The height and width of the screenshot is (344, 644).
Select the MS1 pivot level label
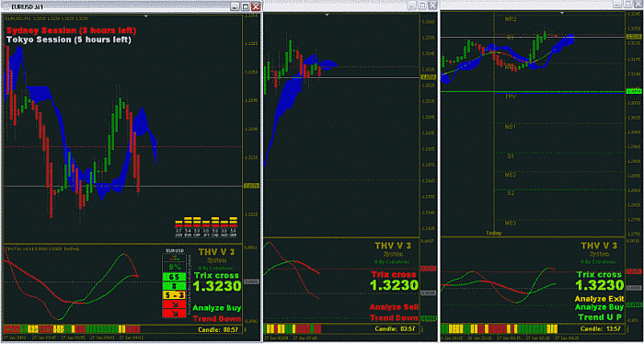(511, 127)
